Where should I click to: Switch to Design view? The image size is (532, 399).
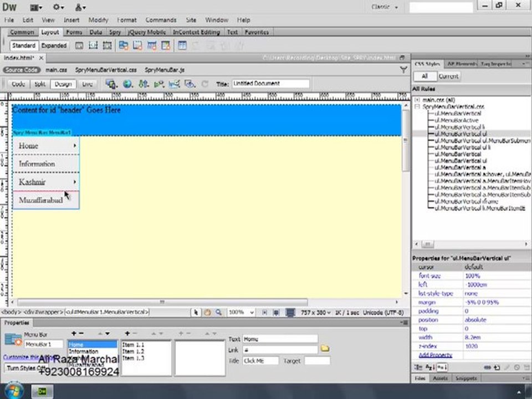tap(63, 84)
